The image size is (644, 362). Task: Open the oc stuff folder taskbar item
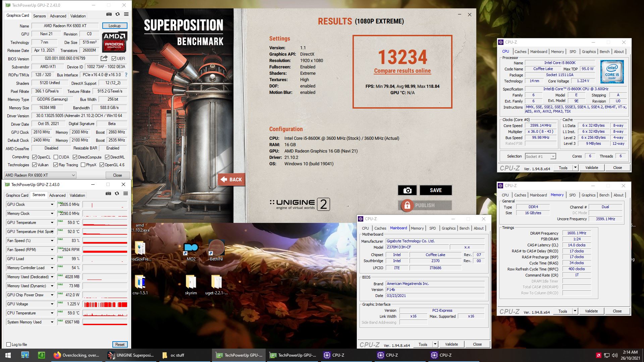(x=184, y=355)
